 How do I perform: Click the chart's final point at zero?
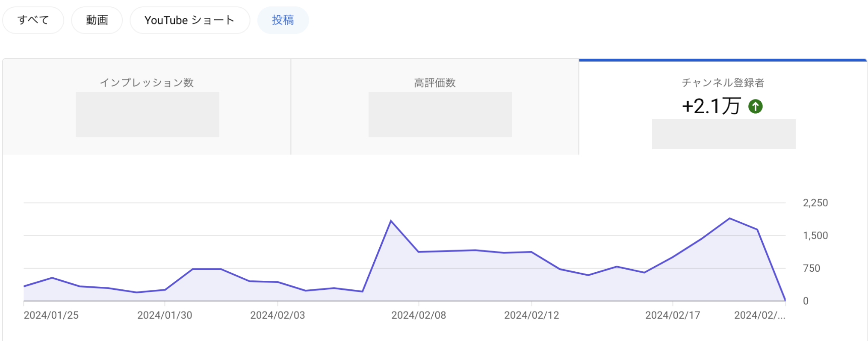[785, 300]
